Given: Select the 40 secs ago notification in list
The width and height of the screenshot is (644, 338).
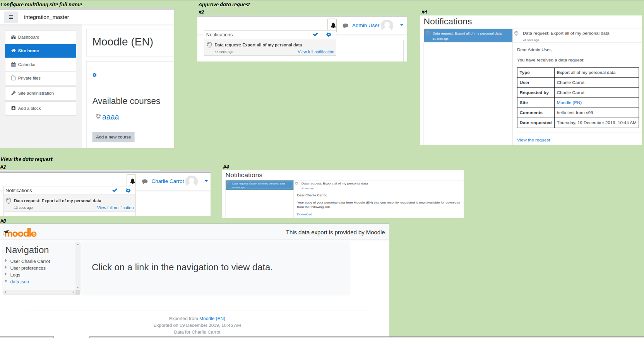Looking at the screenshot, I should 260,185.
